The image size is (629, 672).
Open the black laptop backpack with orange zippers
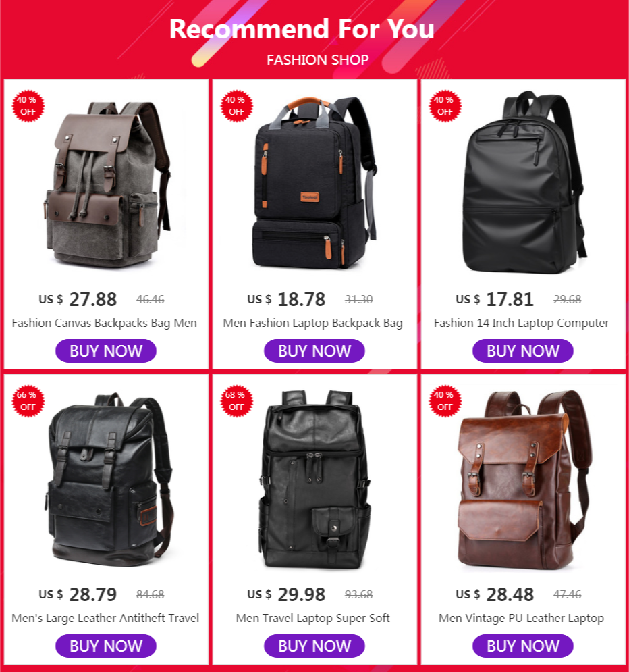point(314,184)
